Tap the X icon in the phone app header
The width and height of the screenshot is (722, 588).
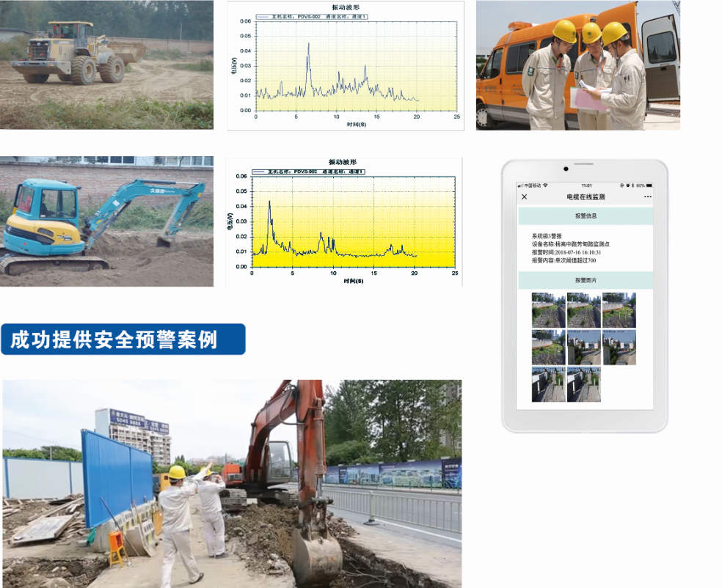click(524, 197)
